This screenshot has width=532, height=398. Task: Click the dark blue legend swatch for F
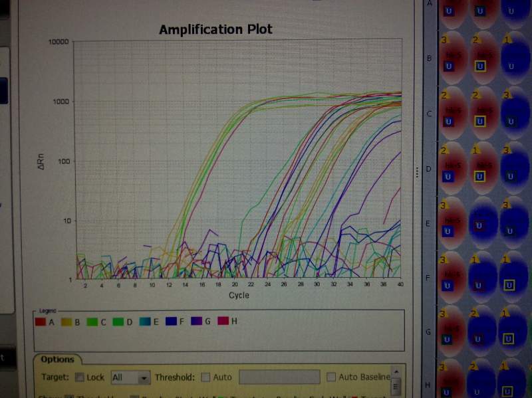click(x=171, y=321)
